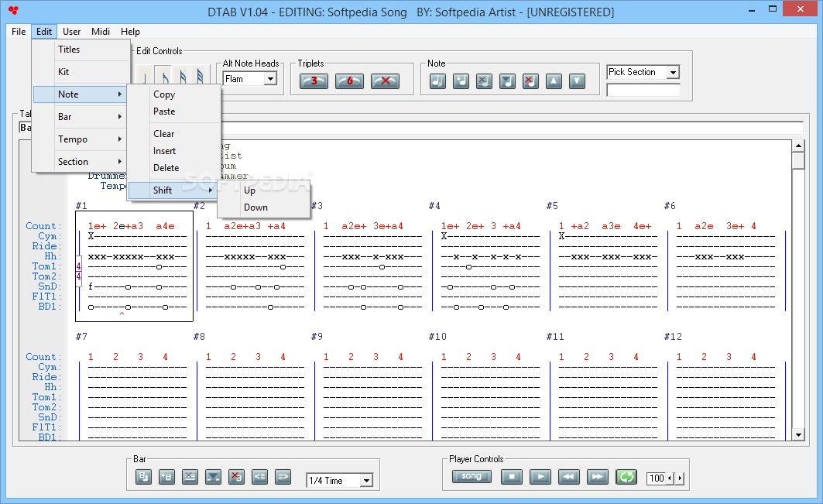Shift note down with the down-arrow icon
Viewport: 823px width, 504px height.
pyautogui.click(x=577, y=81)
